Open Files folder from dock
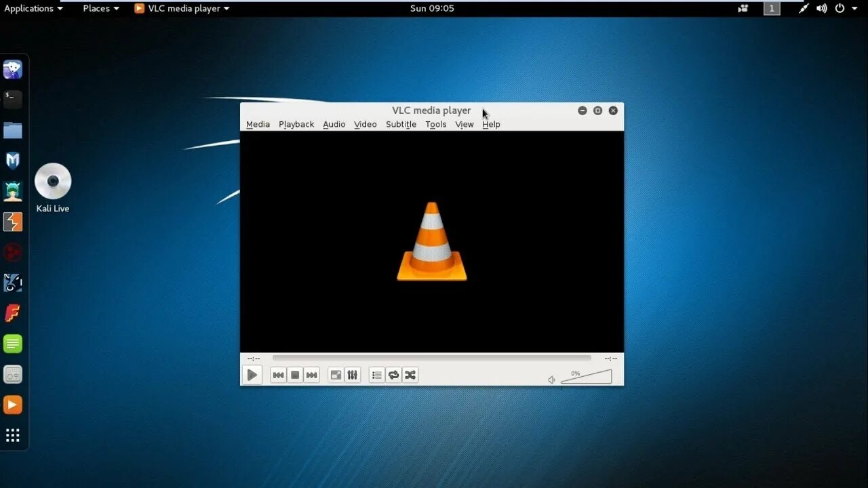The height and width of the screenshot is (488, 868). (13, 130)
